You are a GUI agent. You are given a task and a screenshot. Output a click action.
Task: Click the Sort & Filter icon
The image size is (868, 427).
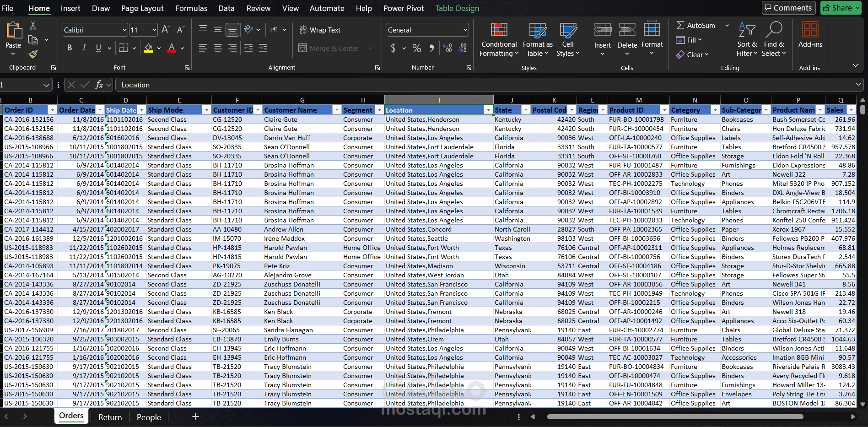746,39
